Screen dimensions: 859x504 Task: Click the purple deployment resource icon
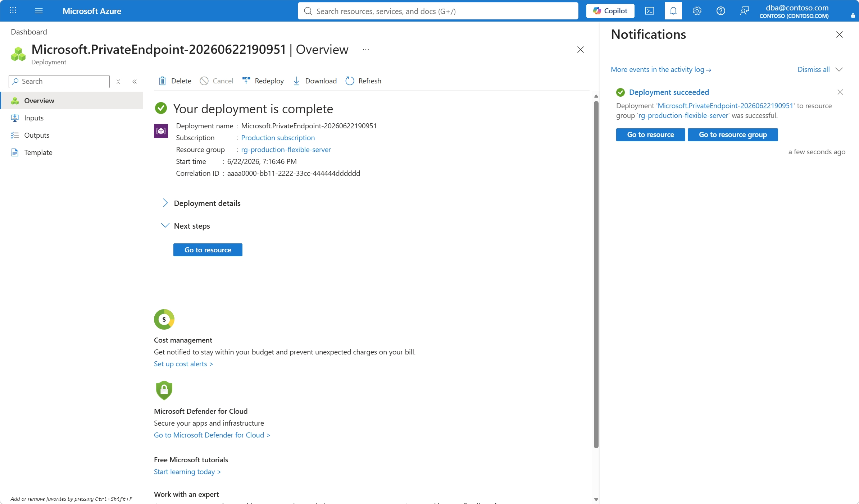(161, 131)
